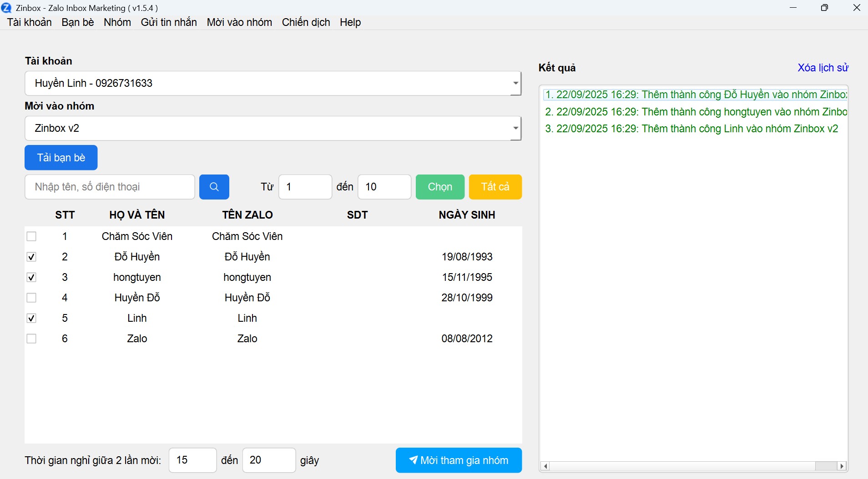Click right arrow of results horizontal scrollbar
This screenshot has height=479, width=868.
coord(842,466)
